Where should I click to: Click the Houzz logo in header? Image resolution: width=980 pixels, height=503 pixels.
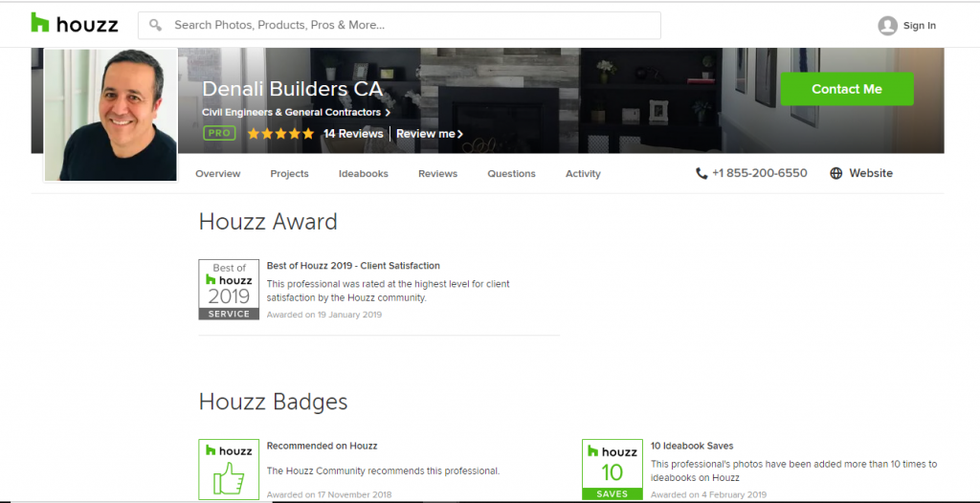[75, 24]
